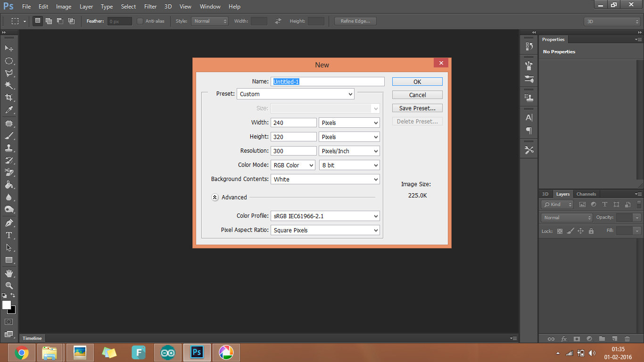Select the Patch healing tool
This screenshot has width=644, height=362.
pos(9,123)
